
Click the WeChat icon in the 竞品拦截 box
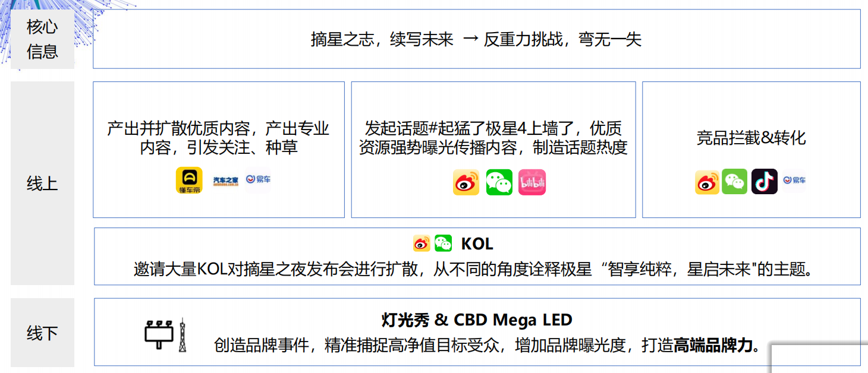[x=735, y=182]
